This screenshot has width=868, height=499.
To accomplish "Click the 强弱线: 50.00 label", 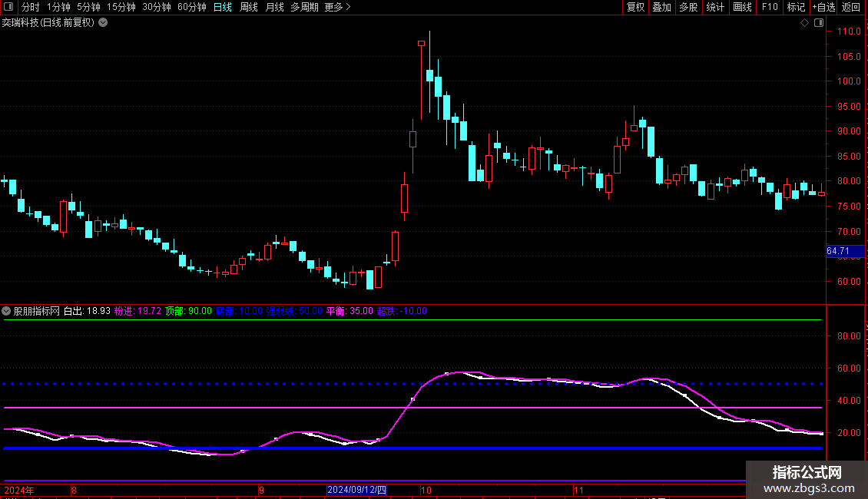I will pos(294,311).
